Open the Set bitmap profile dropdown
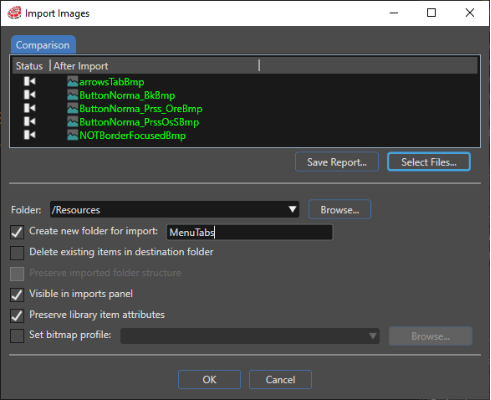The image size is (491, 400). pyautogui.click(x=250, y=336)
